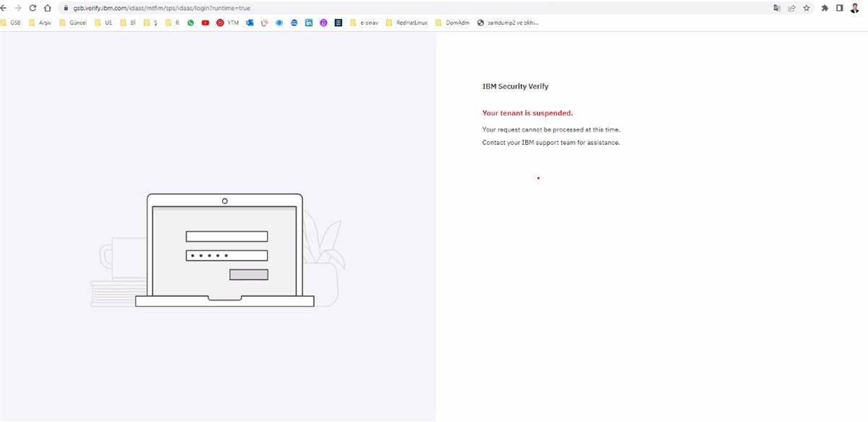Reload the current page
Screen dimensions: 868x422
point(33,8)
